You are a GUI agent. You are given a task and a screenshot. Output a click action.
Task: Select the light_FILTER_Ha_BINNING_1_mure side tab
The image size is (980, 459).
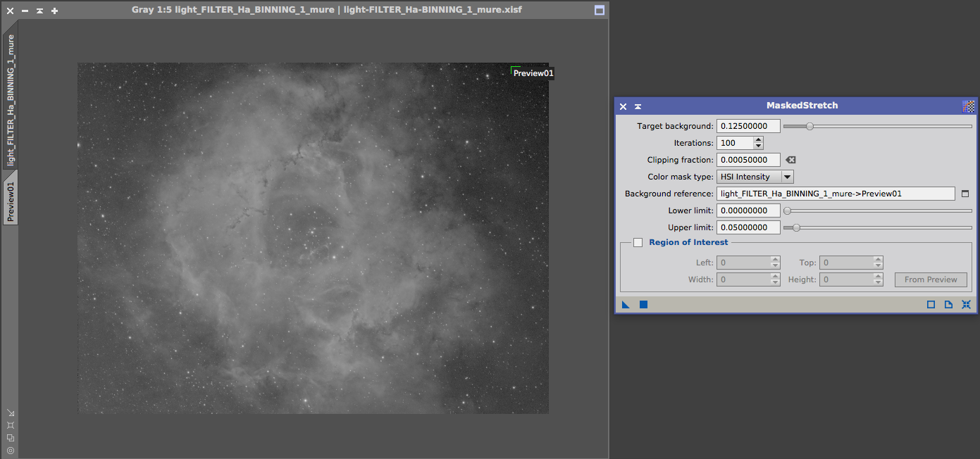pos(11,99)
